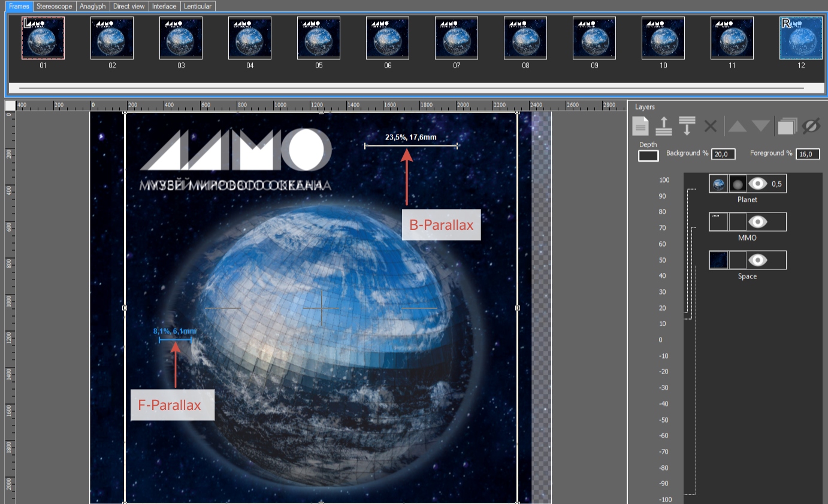The image size is (828, 504).
Task: Toggle visibility of the MMO layer
Action: tap(758, 222)
